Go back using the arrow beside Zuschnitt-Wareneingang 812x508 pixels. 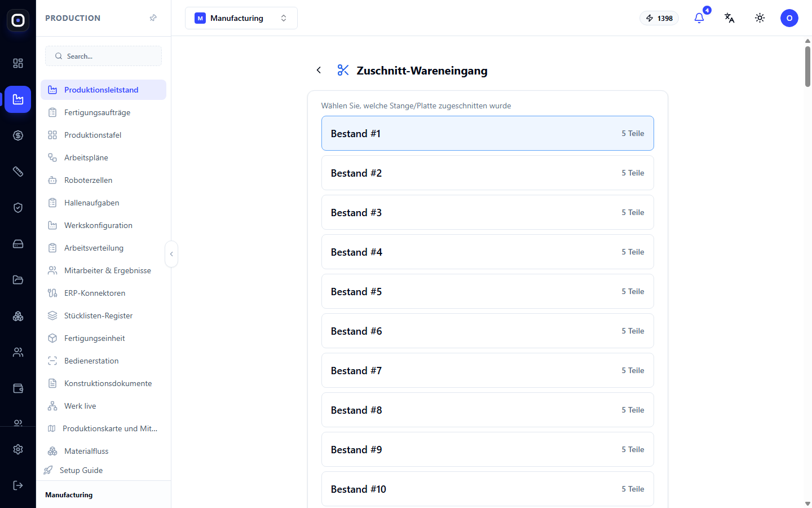point(319,70)
